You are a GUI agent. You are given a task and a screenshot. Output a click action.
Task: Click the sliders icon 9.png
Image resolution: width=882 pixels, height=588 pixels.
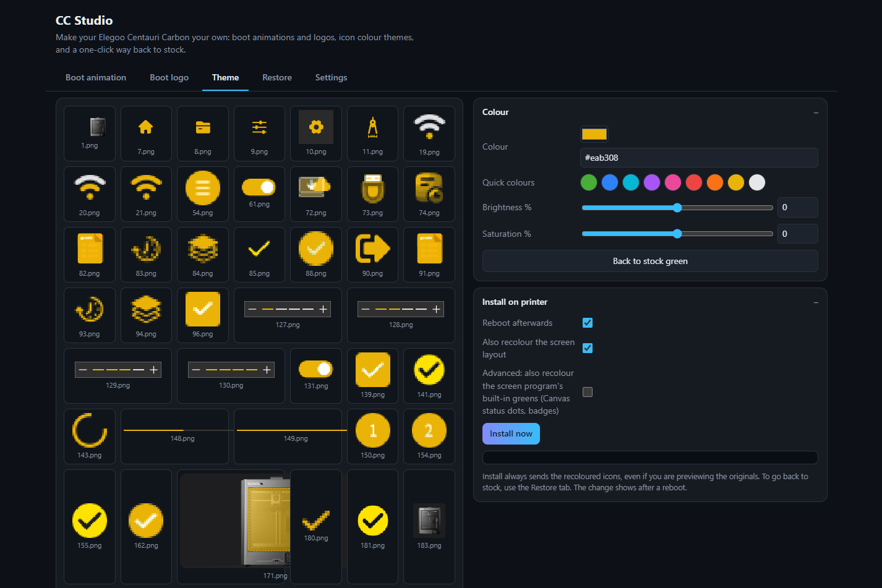pos(259,134)
